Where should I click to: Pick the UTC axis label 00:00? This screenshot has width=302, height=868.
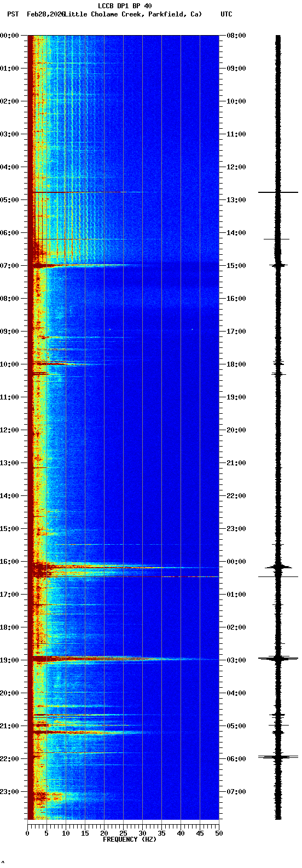click(x=236, y=562)
